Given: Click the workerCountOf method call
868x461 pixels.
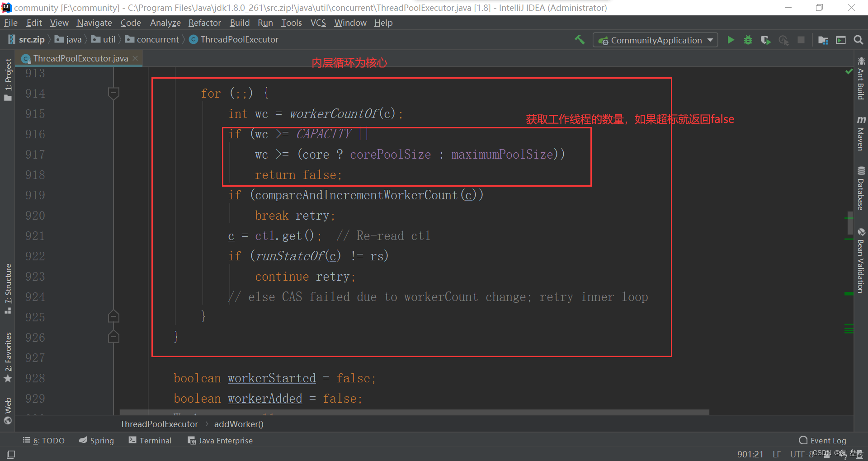Looking at the screenshot, I should point(334,113).
